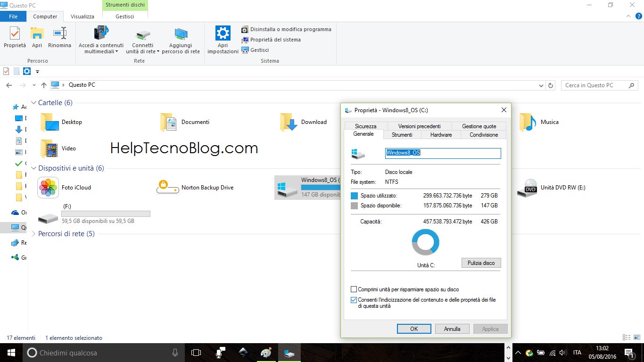The image size is (644, 362).
Task: Open the Versioni precedenti tab
Action: (x=420, y=126)
